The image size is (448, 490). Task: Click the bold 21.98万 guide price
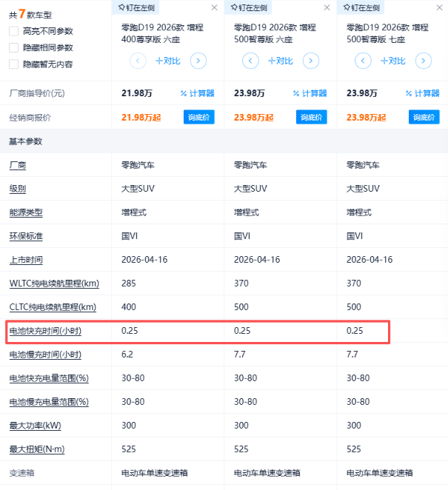(x=136, y=93)
